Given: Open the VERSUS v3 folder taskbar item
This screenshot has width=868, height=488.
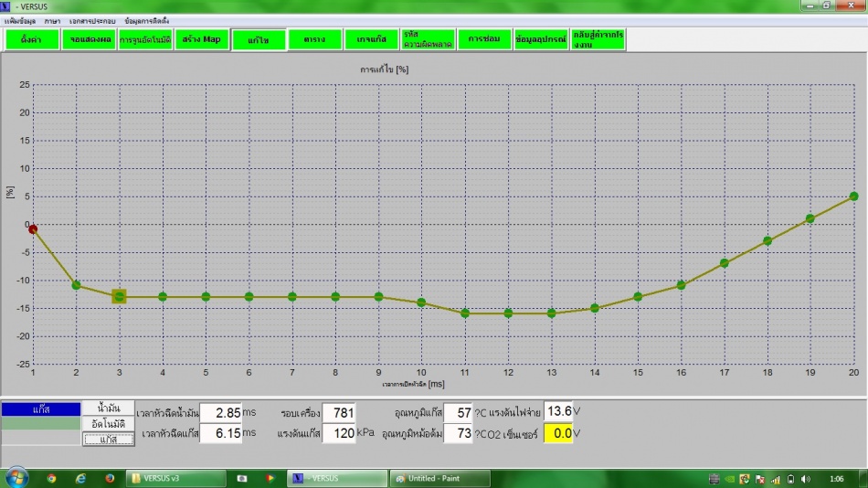Looking at the screenshot, I should pyautogui.click(x=176, y=479).
